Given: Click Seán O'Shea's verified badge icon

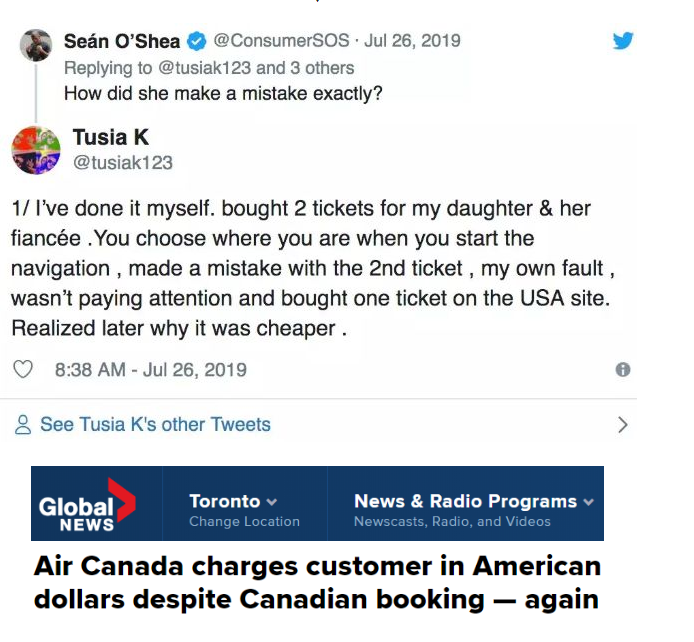Looking at the screenshot, I should [197, 42].
